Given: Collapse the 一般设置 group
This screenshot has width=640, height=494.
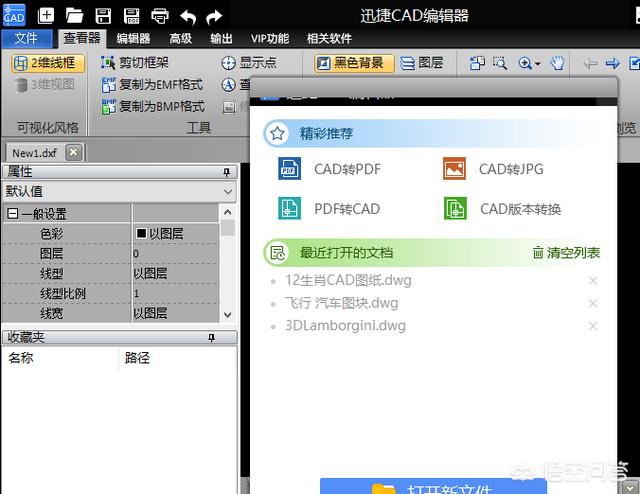Looking at the screenshot, I should point(13,213).
